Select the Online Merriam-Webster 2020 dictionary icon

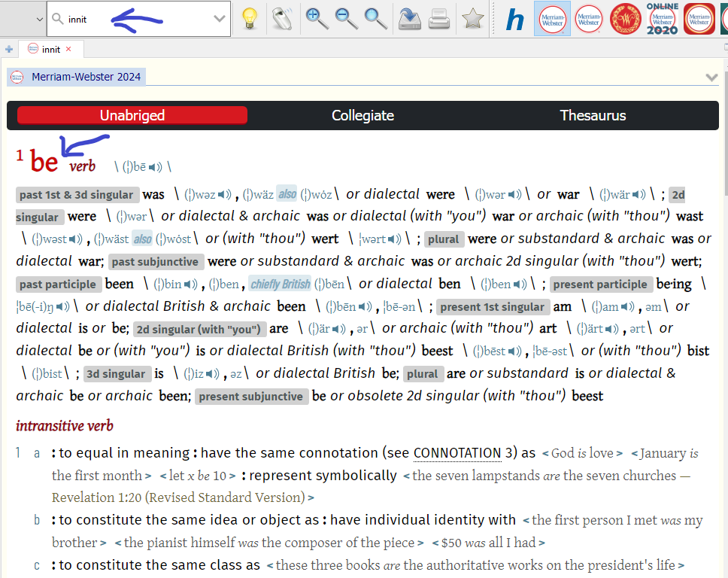tap(662, 19)
